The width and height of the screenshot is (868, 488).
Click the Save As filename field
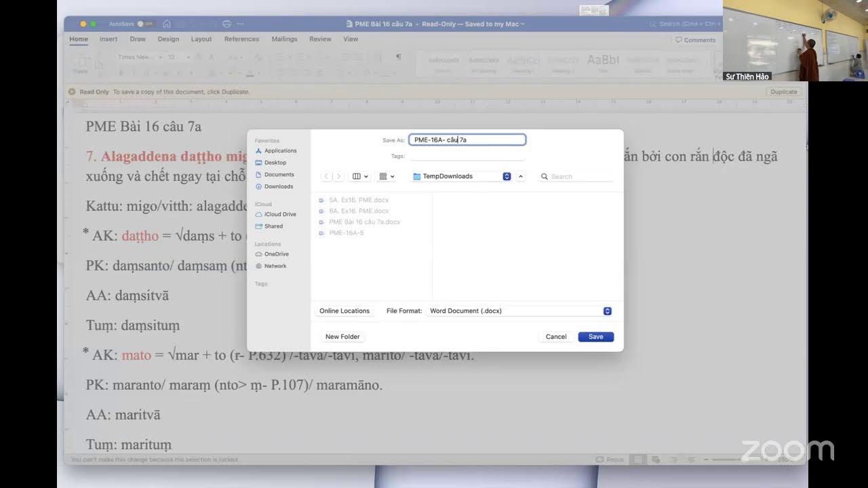tap(467, 140)
